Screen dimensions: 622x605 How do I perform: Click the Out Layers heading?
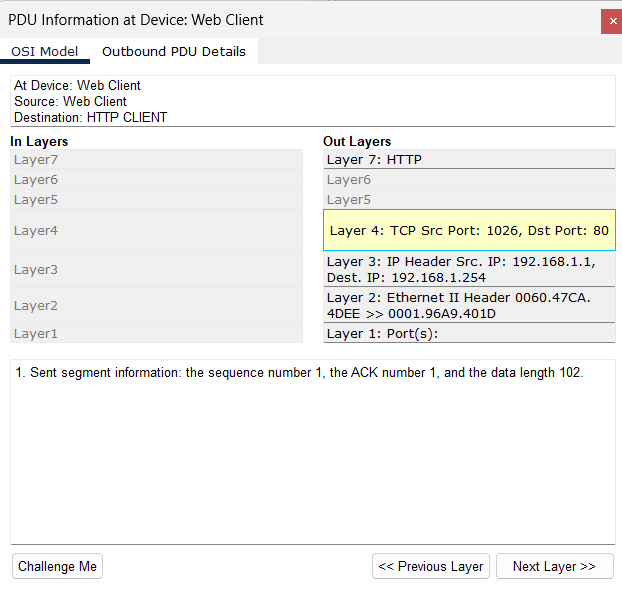coord(357,142)
